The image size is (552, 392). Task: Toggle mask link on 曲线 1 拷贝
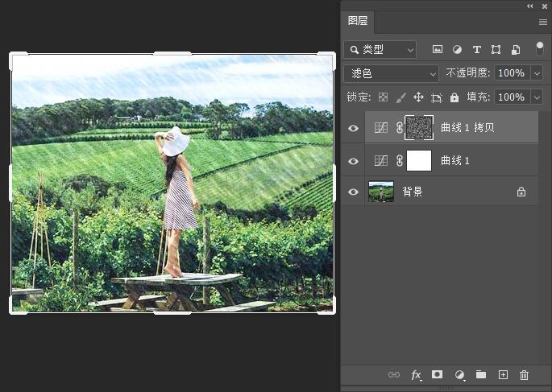coord(399,128)
